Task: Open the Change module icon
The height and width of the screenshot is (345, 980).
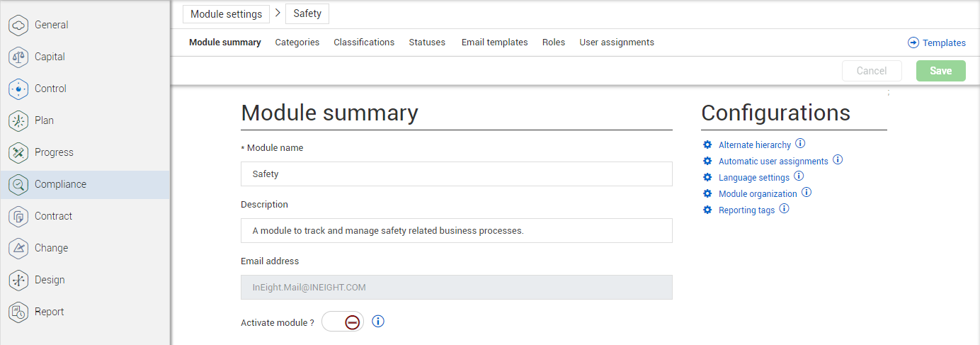Action: coord(18,249)
